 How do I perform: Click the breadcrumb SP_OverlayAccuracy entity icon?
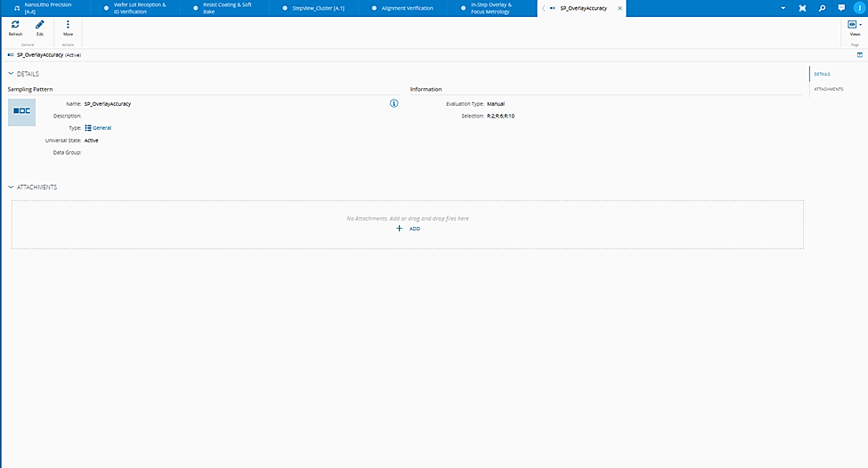[11, 55]
